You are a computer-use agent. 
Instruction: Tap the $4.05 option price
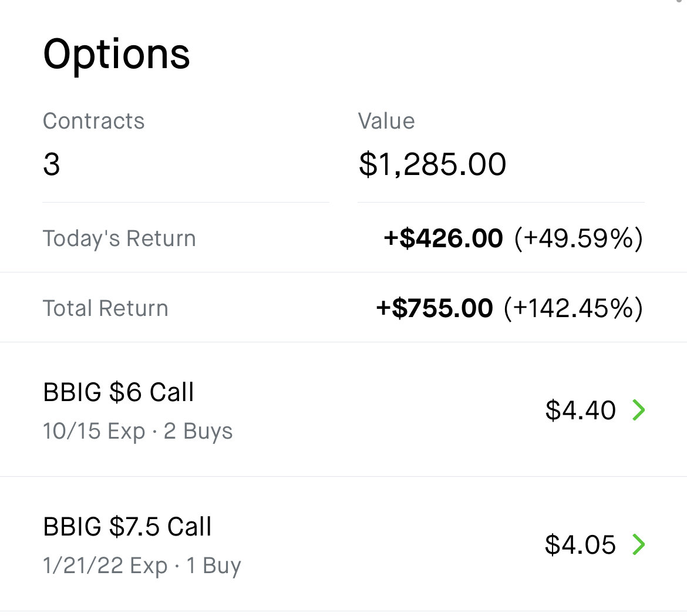(x=581, y=544)
